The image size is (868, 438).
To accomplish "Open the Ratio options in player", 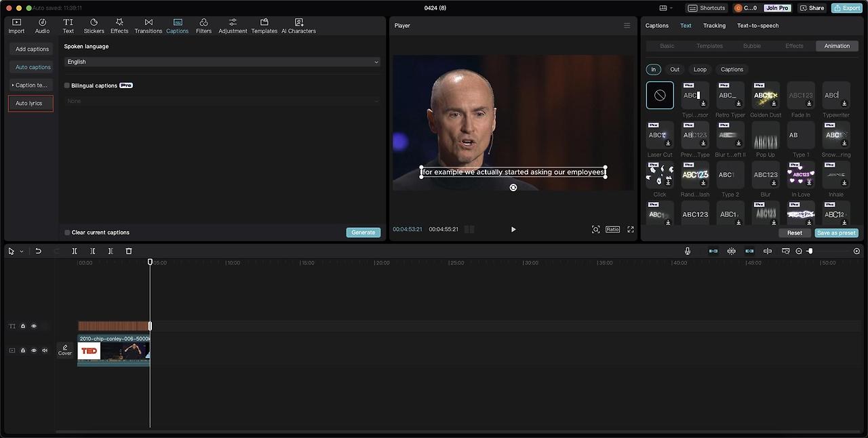I will click(612, 229).
